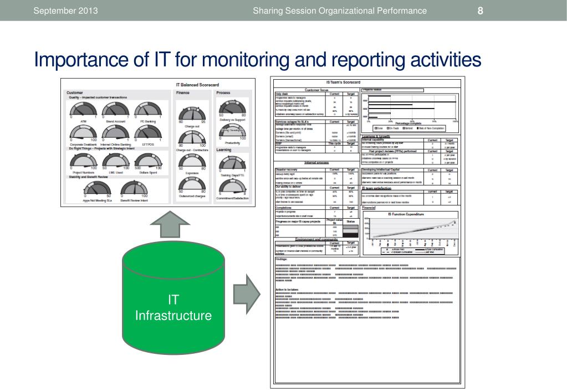567x392 pixels.
Task: Click Progress on major IS capex projects
Action: [298, 221]
